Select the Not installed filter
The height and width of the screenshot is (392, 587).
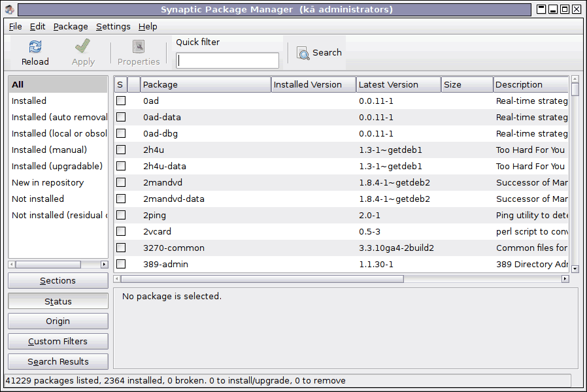[58, 199]
